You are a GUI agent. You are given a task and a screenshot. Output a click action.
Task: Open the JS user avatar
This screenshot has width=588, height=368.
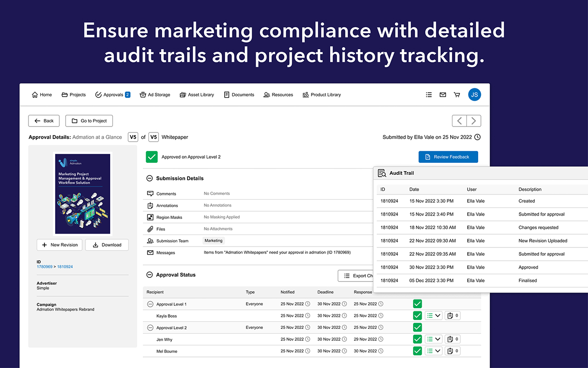coord(475,95)
